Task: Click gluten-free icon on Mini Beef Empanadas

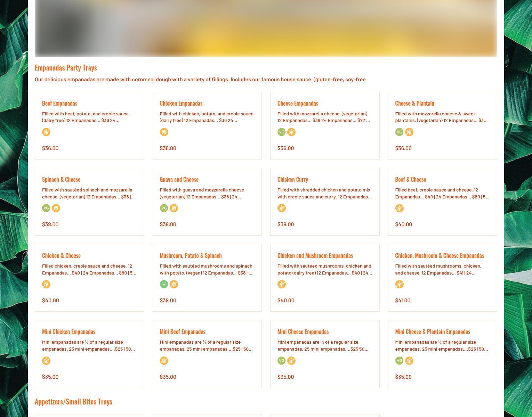Action: 164,361
